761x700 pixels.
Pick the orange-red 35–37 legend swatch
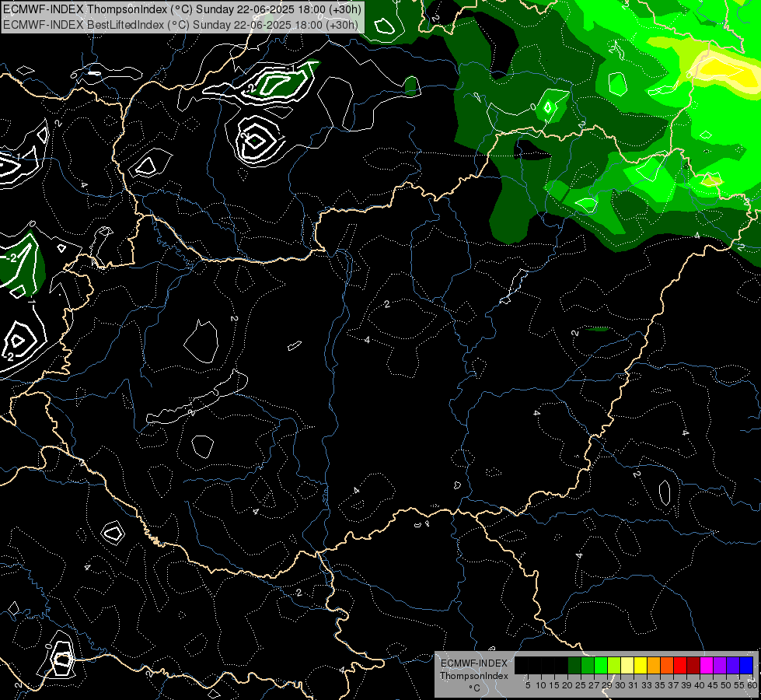tap(667, 665)
